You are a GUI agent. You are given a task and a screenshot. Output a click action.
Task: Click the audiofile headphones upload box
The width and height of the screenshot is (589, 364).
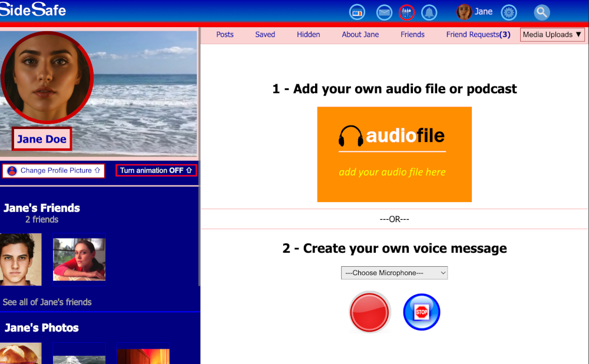(x=394, y=154)
